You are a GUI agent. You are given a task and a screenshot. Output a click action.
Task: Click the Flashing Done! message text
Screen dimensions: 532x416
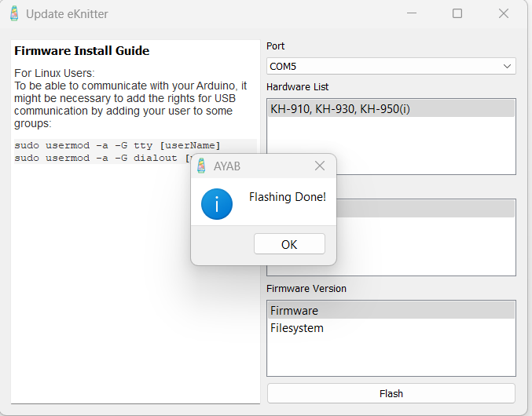coord(287,197)
